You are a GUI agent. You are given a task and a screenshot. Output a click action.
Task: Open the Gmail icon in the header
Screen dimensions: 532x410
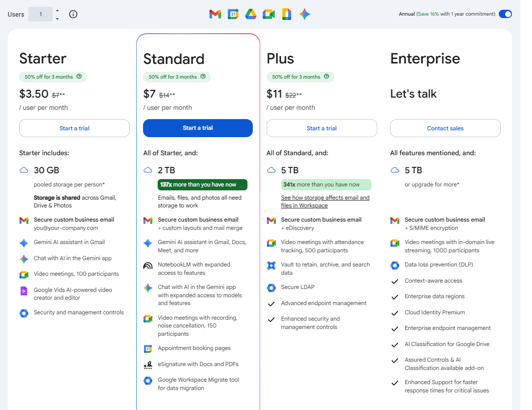click(215, 14)
